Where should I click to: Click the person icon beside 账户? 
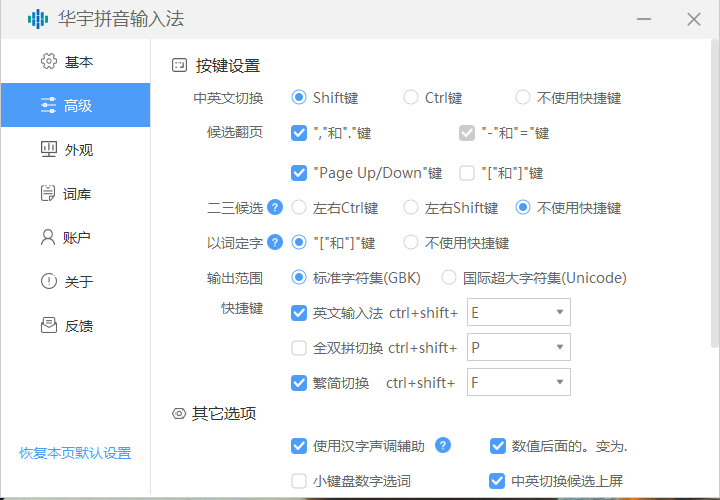[x=48, y=238]
